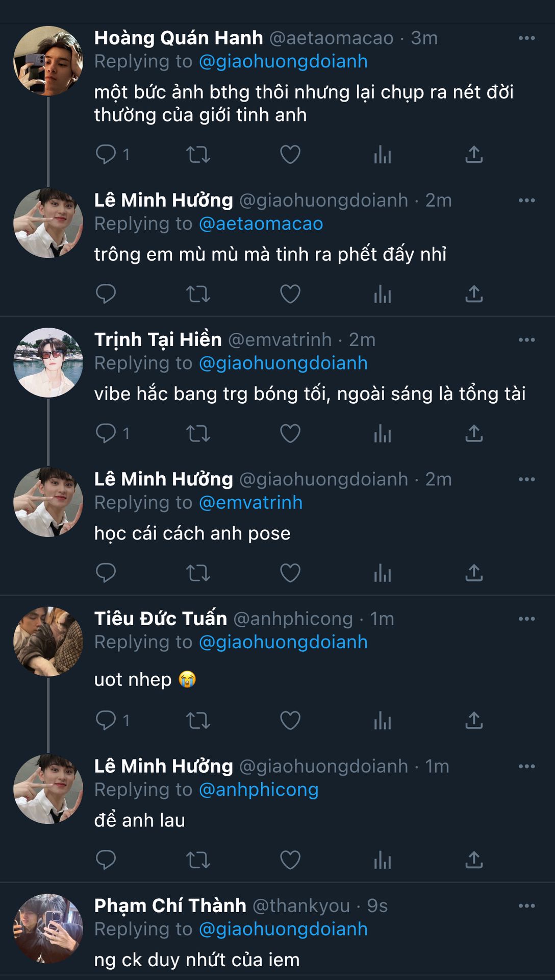
Task: Open more options for Hoàng Quán Hanh's tweet
Action: (526, 38)
